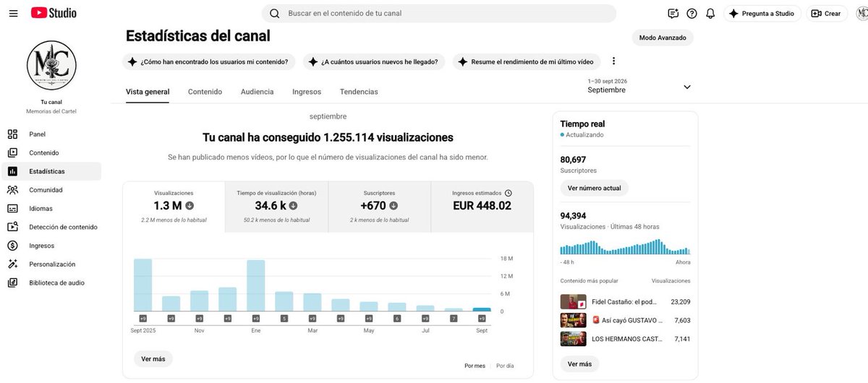Image resolution: width=868 pixels, height=383 pixels.
Task: Click the down-arrow icon next to +670
Action: [393, 206]
